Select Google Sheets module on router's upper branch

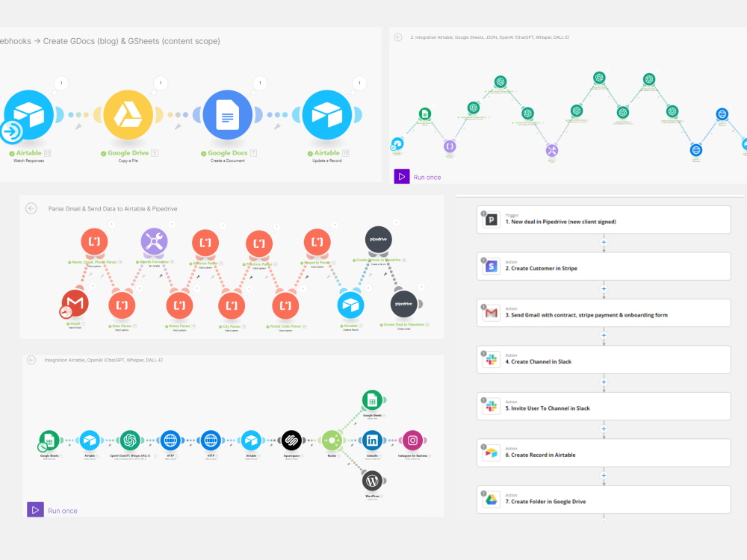(x=372, y=400)
